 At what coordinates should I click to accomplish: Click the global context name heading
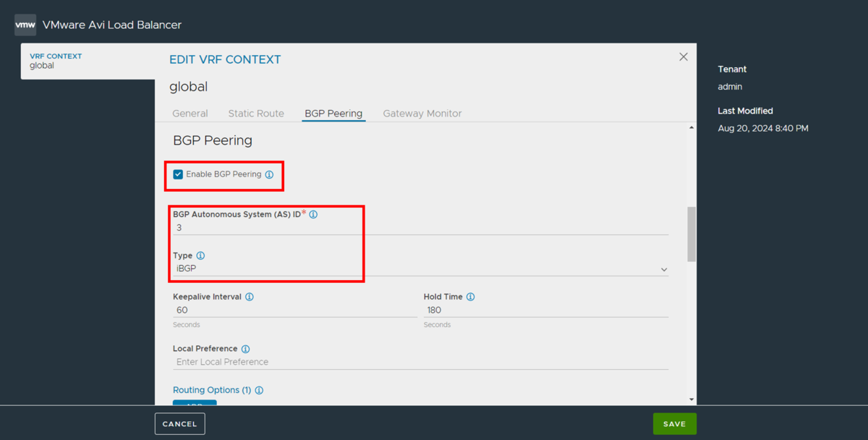pos(188,87)
